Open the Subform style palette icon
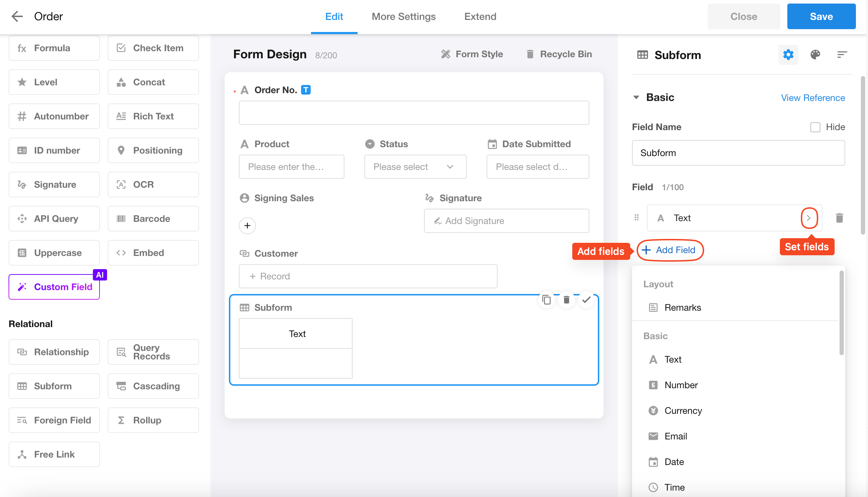Viewport: 868px width, 497px height. click(815, 55)
